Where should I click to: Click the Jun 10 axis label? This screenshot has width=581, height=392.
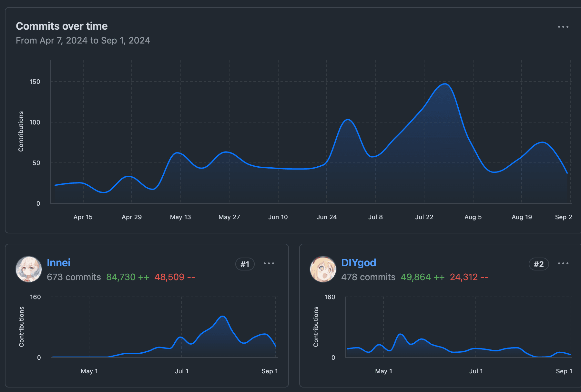(x=278, y=217)
